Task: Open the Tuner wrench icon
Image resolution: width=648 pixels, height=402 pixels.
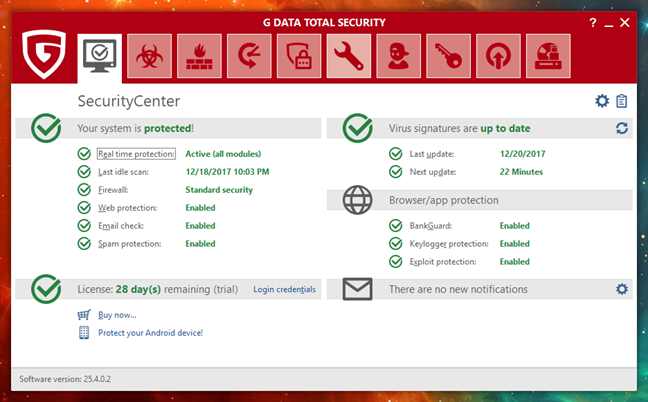Action: (349, 56)
